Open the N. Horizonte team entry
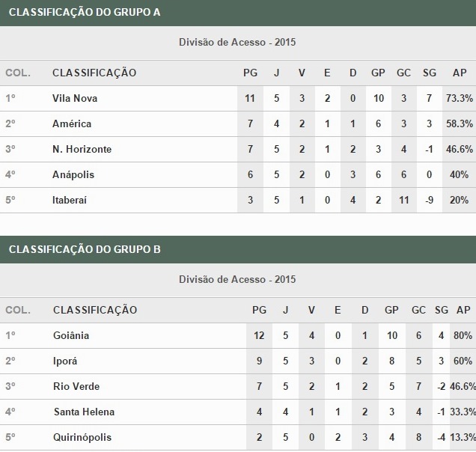This screenshot has width=476, height=452. coord(82,150)
